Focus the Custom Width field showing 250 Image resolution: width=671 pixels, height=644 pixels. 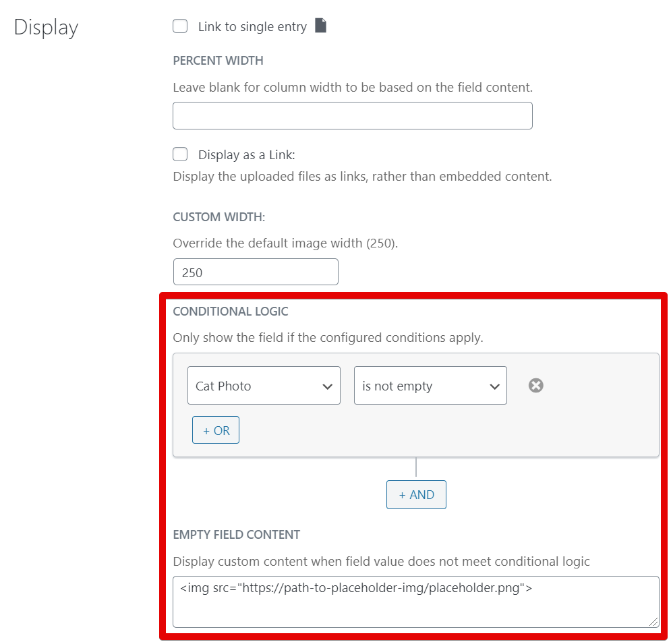pyautogui.click(x=256, y=272)
